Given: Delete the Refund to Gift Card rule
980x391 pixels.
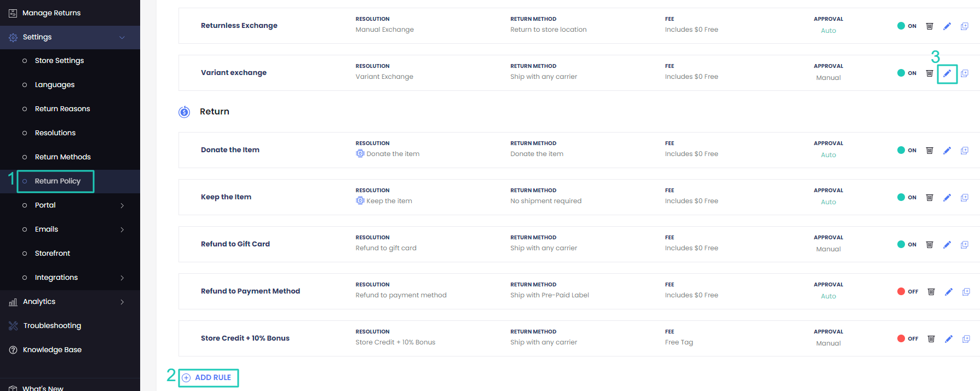Looking at the screenshot, I should point(929,245).
